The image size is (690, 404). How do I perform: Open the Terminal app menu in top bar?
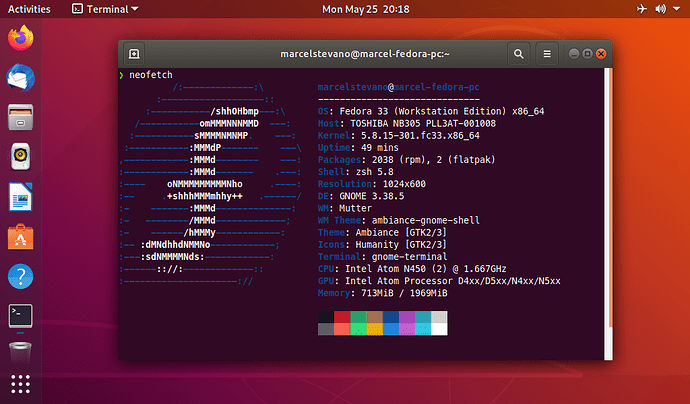point(105,9)
